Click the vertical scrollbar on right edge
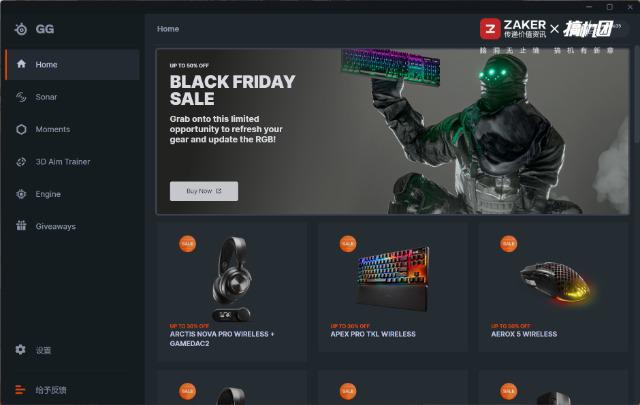The height and width of the screenshot is (405, 640). click(637, 96)
